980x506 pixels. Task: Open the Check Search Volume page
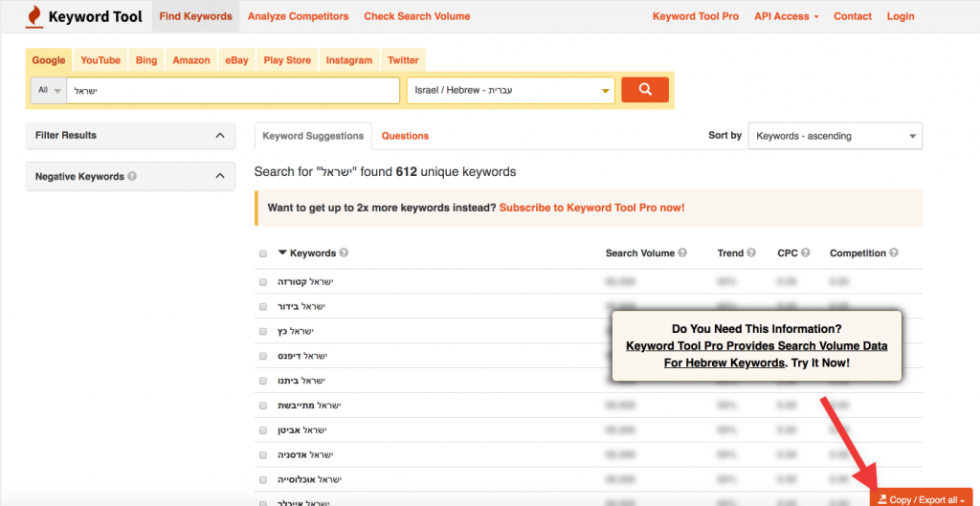pos(417,16)
